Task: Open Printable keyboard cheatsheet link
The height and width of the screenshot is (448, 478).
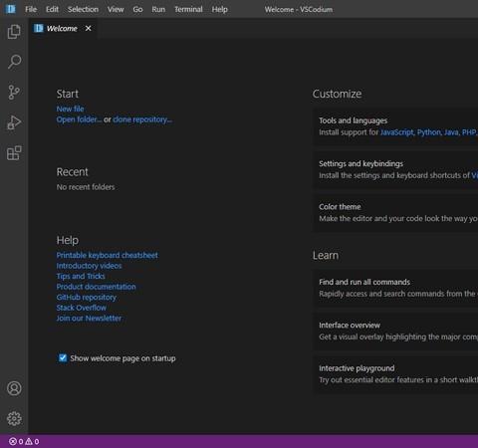Action: coord(108,255)
